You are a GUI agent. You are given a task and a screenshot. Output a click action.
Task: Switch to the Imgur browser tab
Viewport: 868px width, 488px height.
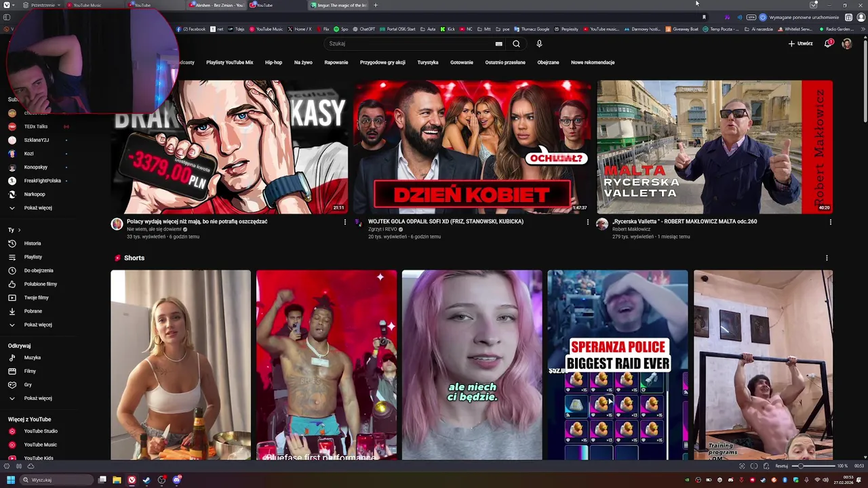[339, 5]
